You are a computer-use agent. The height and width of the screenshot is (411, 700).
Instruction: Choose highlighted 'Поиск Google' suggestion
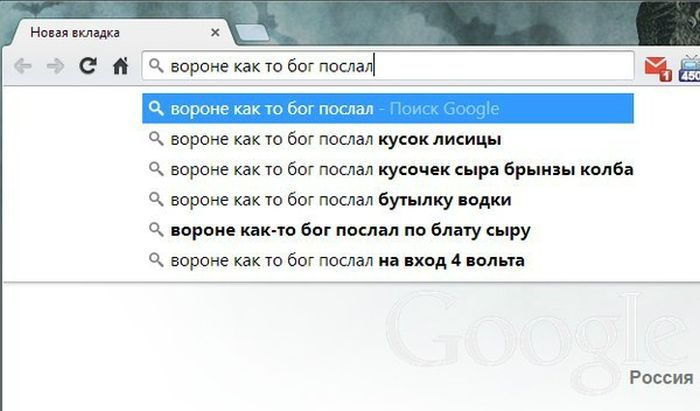388,108
